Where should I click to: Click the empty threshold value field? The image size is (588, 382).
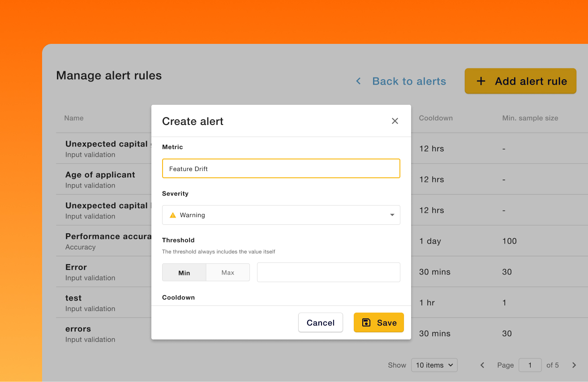point(328,272)
